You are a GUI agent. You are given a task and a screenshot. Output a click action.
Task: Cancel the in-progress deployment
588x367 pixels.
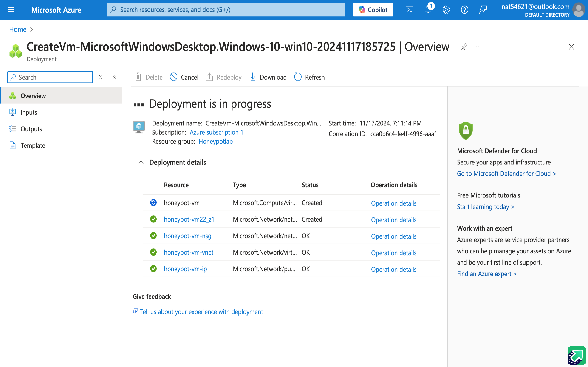[184, 77]
